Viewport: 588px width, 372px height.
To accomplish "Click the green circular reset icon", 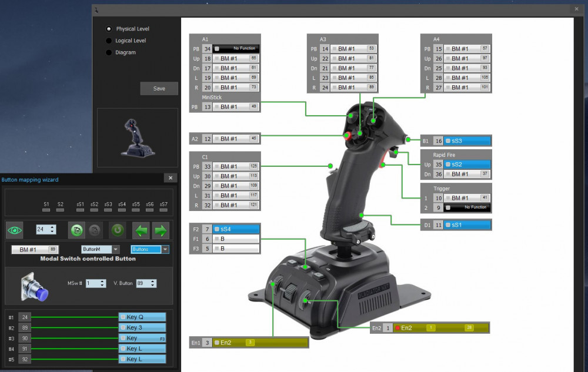I will 118,229.
